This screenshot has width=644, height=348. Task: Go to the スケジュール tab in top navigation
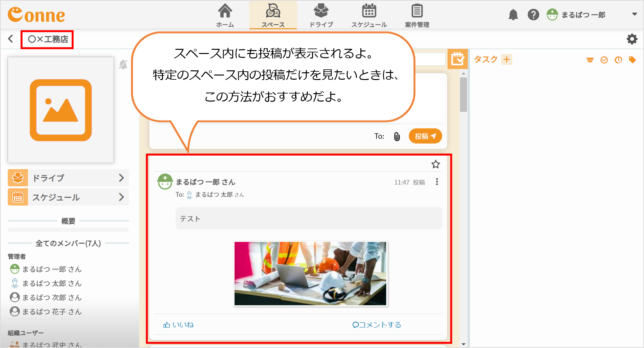point(369,15)
